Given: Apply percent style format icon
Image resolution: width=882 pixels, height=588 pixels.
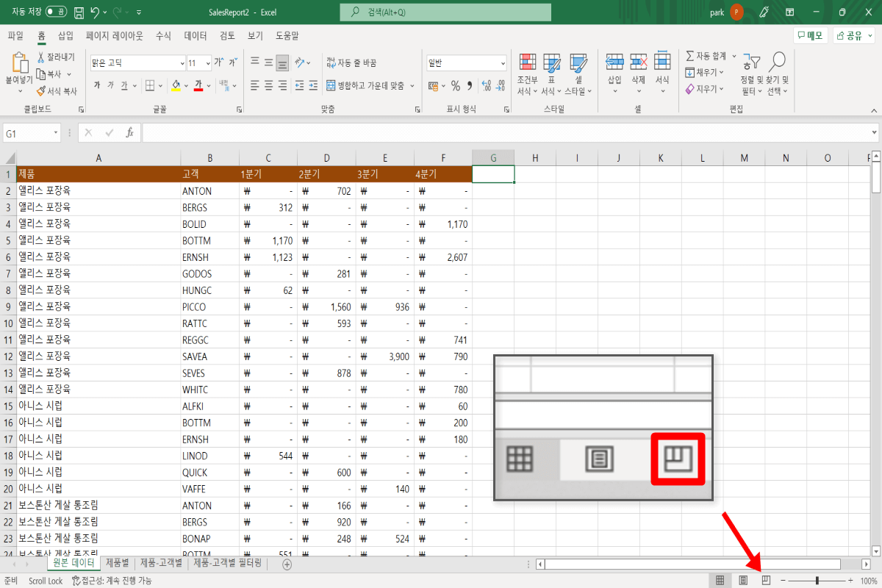Looking at the screenshot, I should coord(455,86).
